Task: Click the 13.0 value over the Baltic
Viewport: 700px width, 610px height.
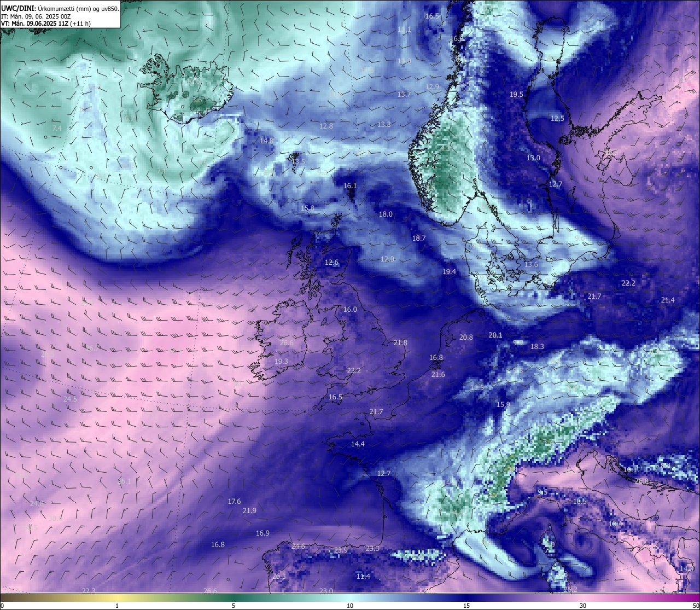Action: click(x=533, y=158)
